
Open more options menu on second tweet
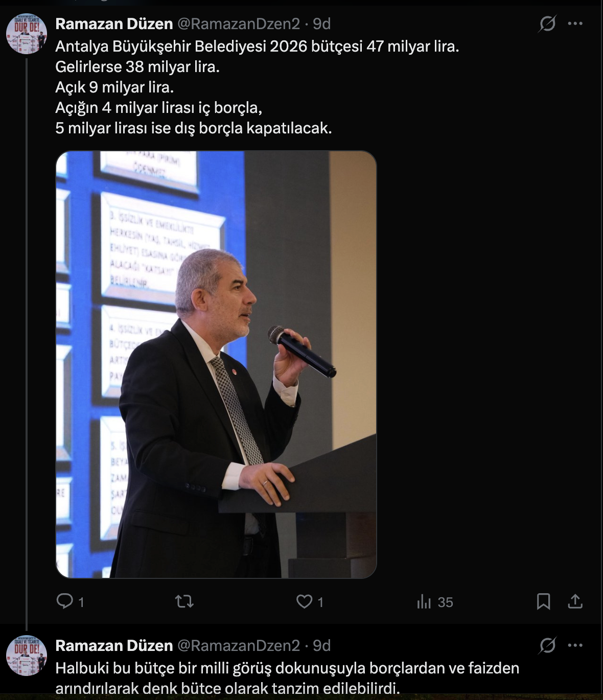click(575, 646)
